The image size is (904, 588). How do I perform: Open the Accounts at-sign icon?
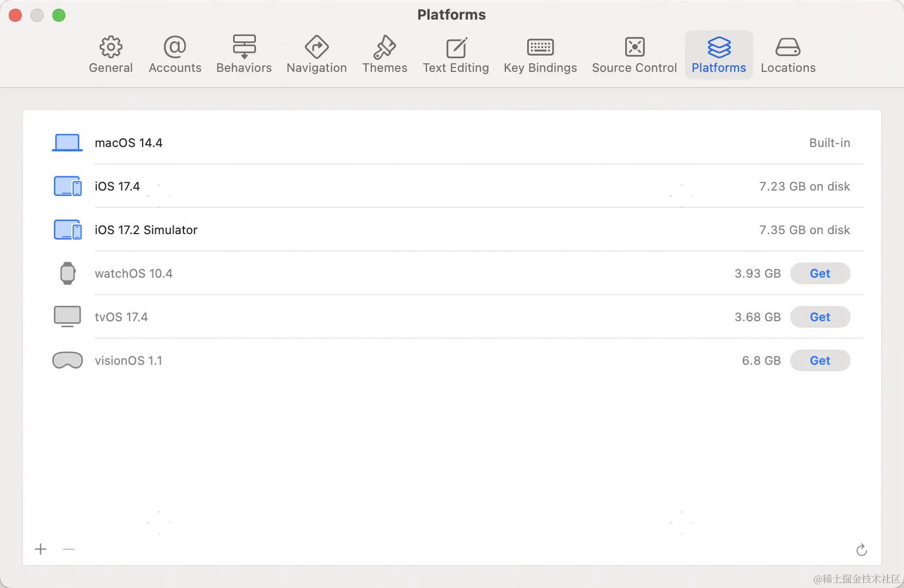(175, 47)
